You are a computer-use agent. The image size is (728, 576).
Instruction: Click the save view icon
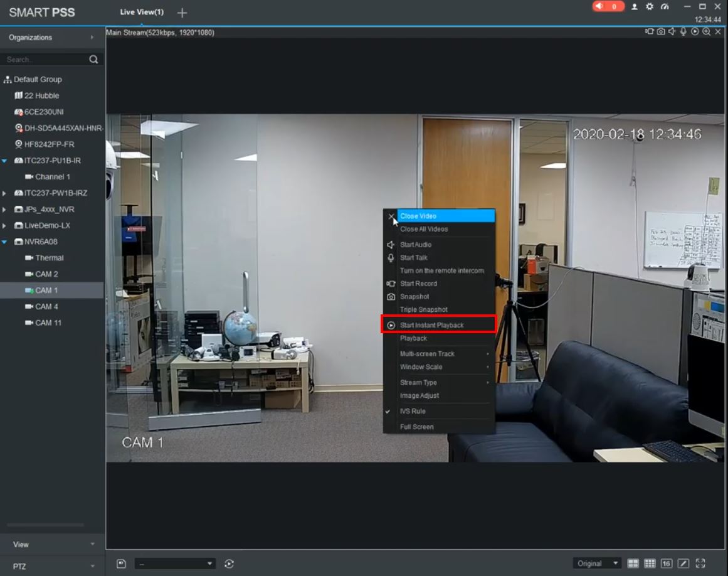pyautogui.click(x=121, y=563)
